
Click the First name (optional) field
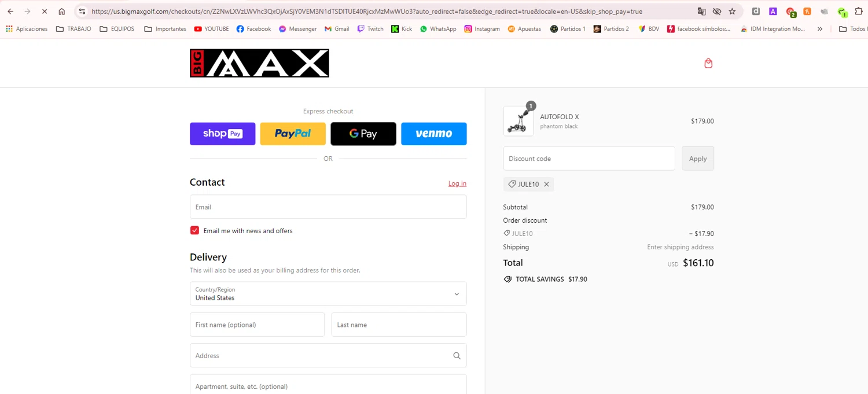258,325
